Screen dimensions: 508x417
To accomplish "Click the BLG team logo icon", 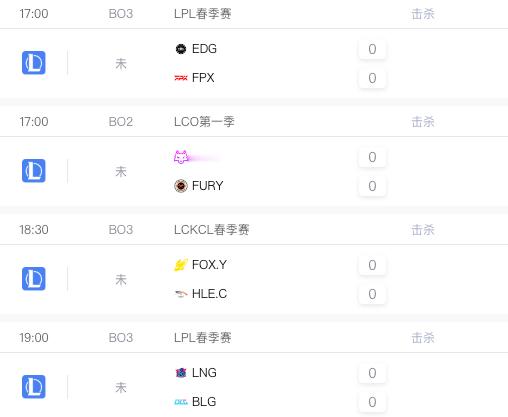I will [x=181, y=402].
